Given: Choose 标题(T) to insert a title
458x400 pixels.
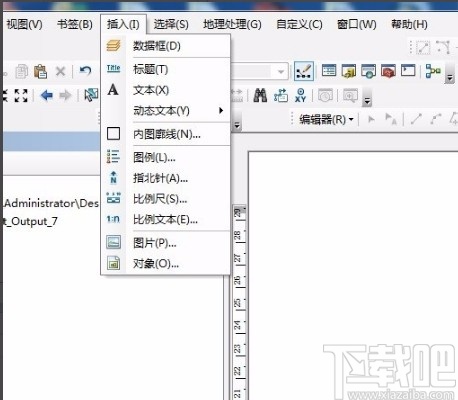Looking at the screenshot, I should tap(166, 69).
